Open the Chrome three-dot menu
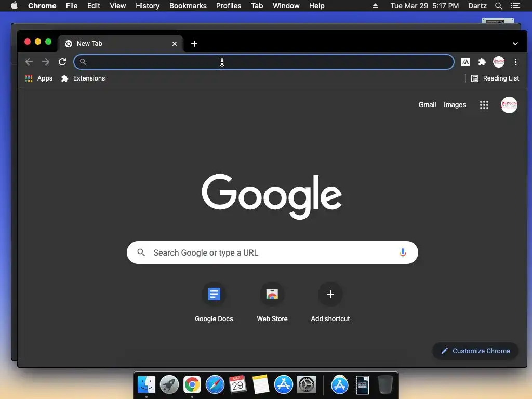The width and height of the screenshot is (532, 399). (515, 62)
